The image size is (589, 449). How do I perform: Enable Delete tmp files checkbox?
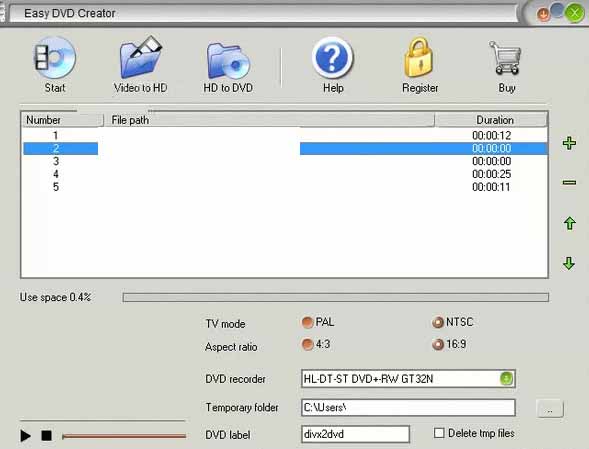(439, 433)
